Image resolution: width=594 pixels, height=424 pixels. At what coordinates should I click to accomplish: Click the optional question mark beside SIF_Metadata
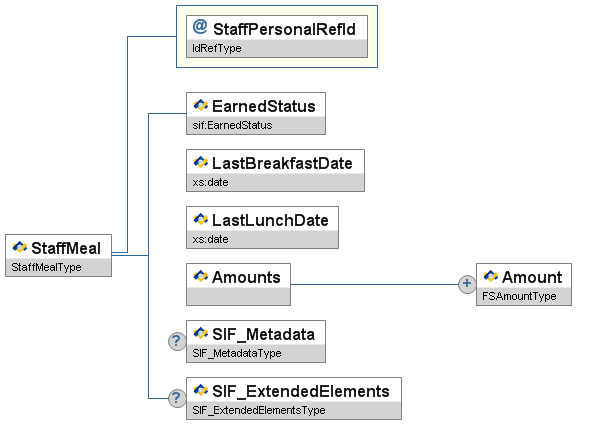177,341
